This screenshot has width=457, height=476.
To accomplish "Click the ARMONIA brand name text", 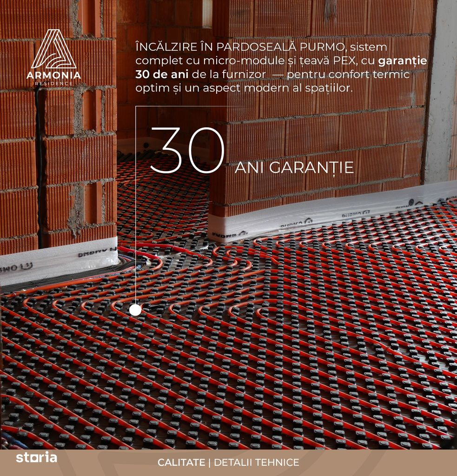I will tap(53, 75).
